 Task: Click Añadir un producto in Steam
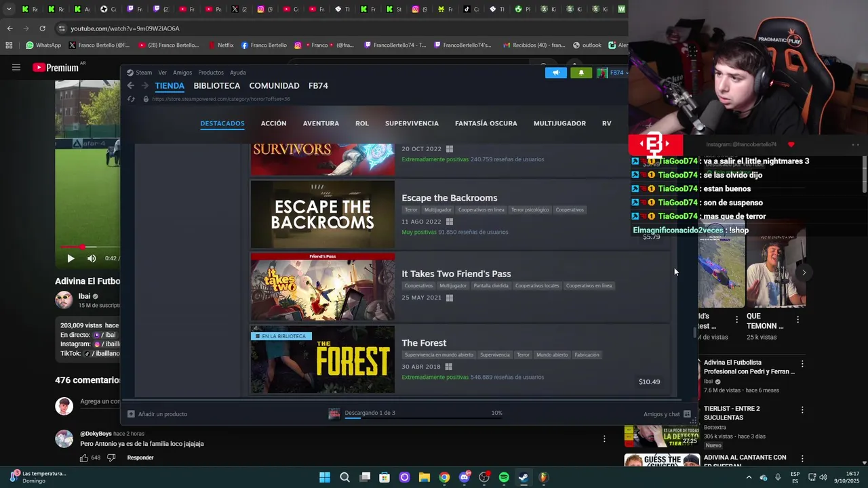tap(157, 414)
